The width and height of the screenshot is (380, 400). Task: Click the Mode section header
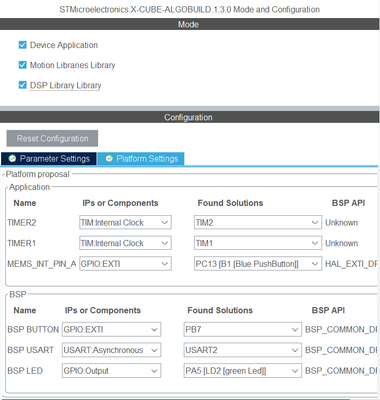[x=189, y=24]
